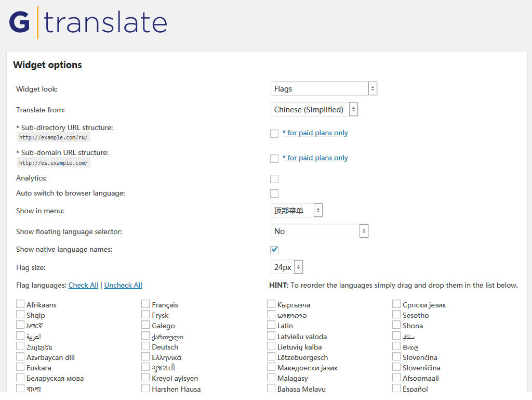532x400 pixels.
Task: Uncheck Show native language names
Action: pyautogui.click(x=274, y=250)
